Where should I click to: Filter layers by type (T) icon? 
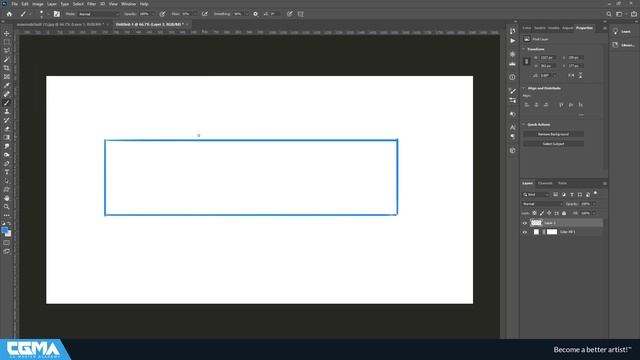tap(571, 195)
